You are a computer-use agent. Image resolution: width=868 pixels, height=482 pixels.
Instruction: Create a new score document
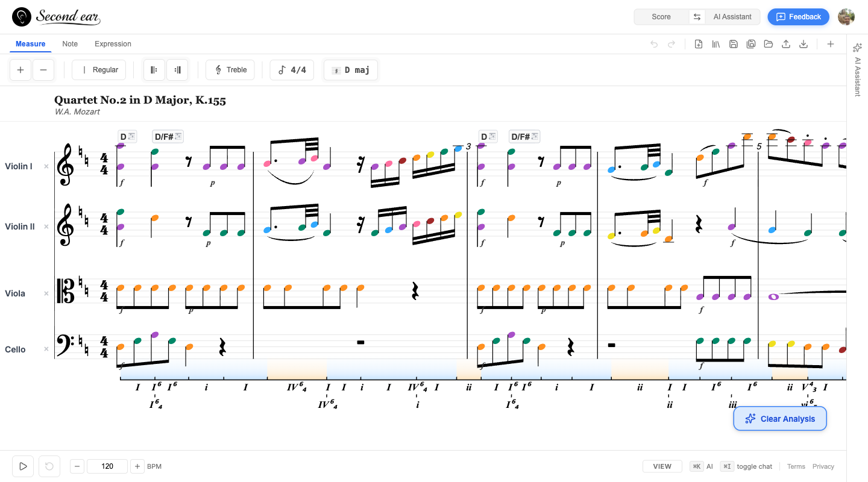coord(698,44)
